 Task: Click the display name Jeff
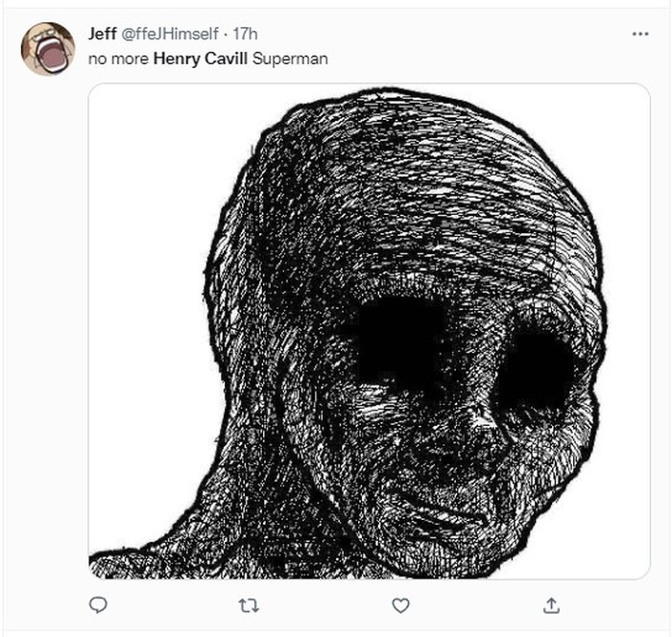(x=102, y=34)
